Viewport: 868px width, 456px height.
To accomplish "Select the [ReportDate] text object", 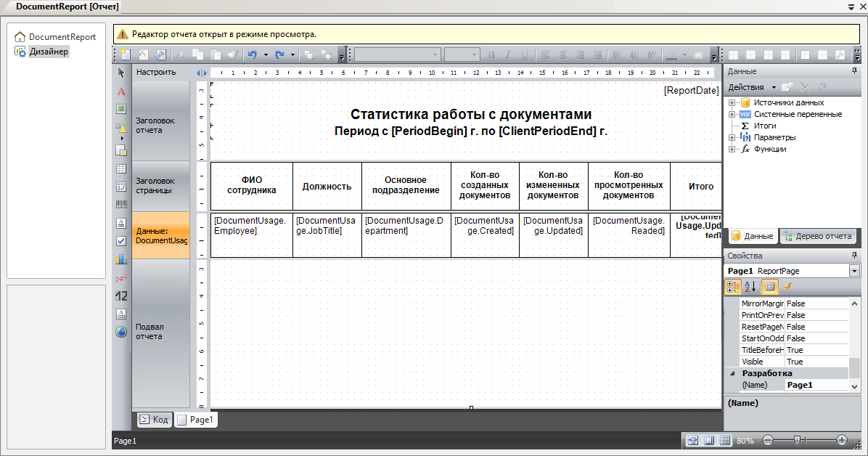I will (x=692, y=90).
